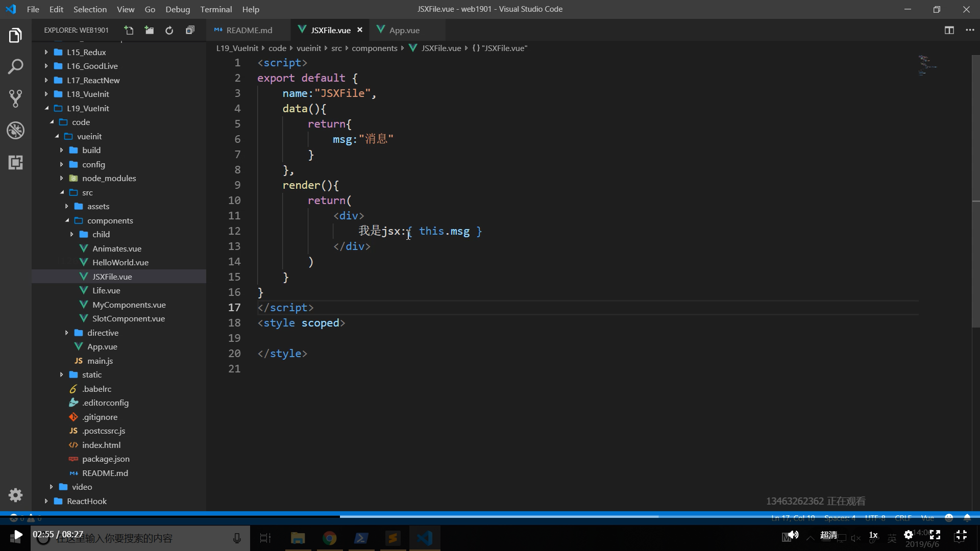Open File Explorer from the taskbar

tap(298, 538)
